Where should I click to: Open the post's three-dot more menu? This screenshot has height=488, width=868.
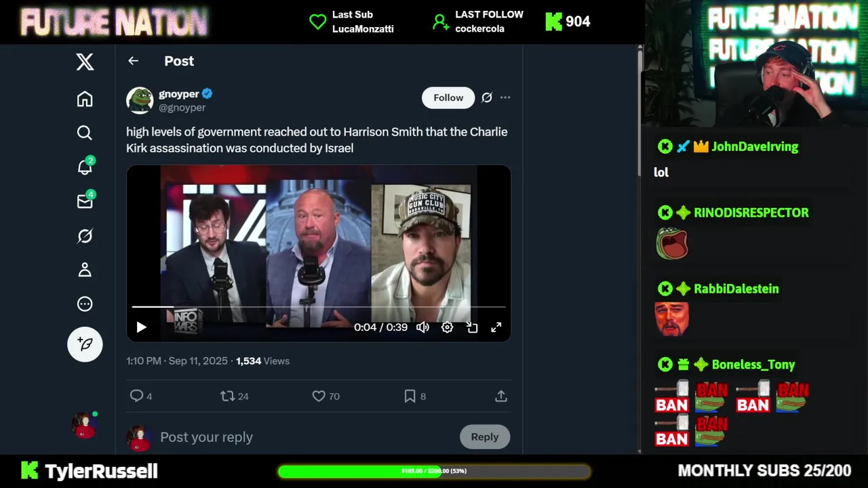(x=505, y=98)
